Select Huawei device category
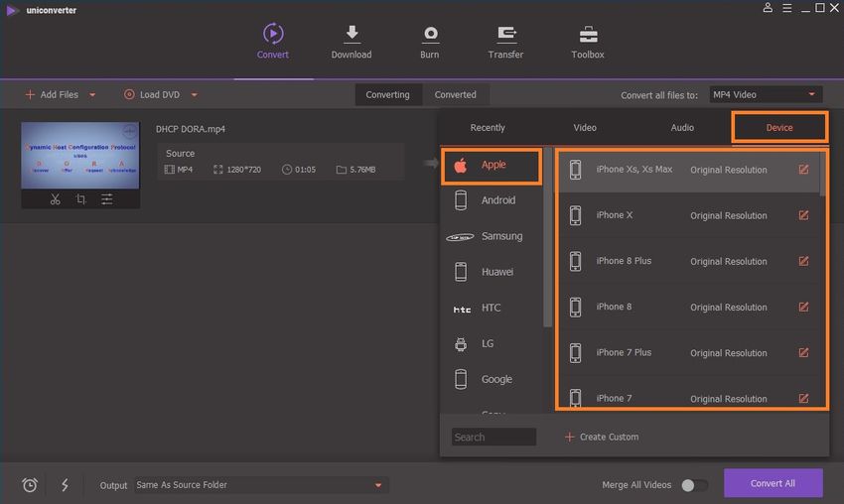This screenshot has height=504, width=844. 492,272
